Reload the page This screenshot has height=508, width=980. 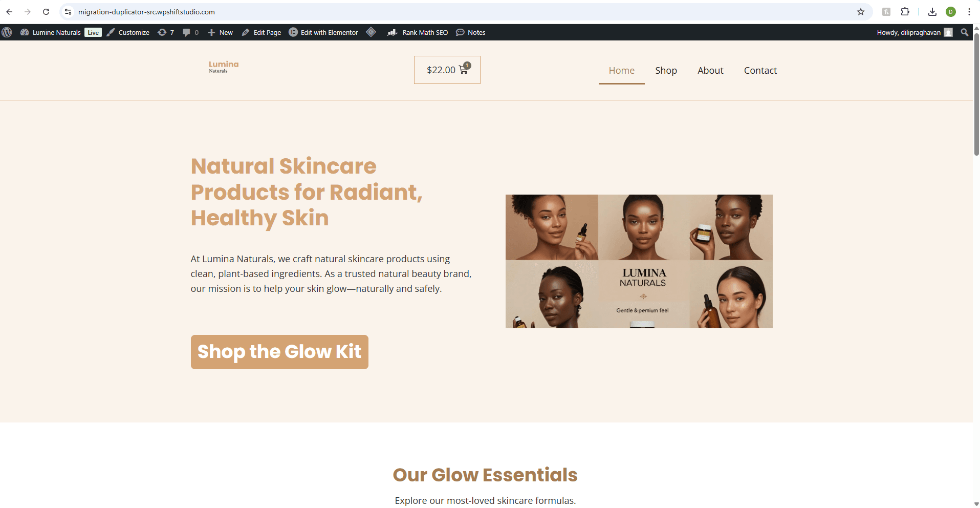[46, 12]
